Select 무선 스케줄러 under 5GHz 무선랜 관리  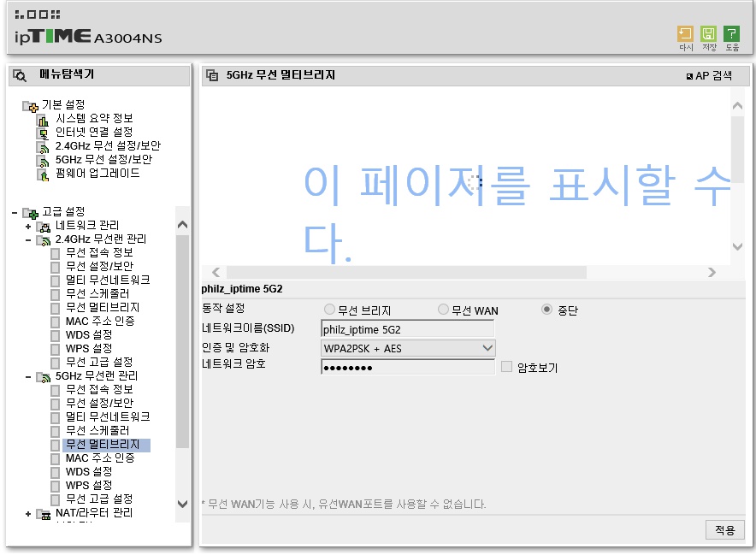coord(97,430)
